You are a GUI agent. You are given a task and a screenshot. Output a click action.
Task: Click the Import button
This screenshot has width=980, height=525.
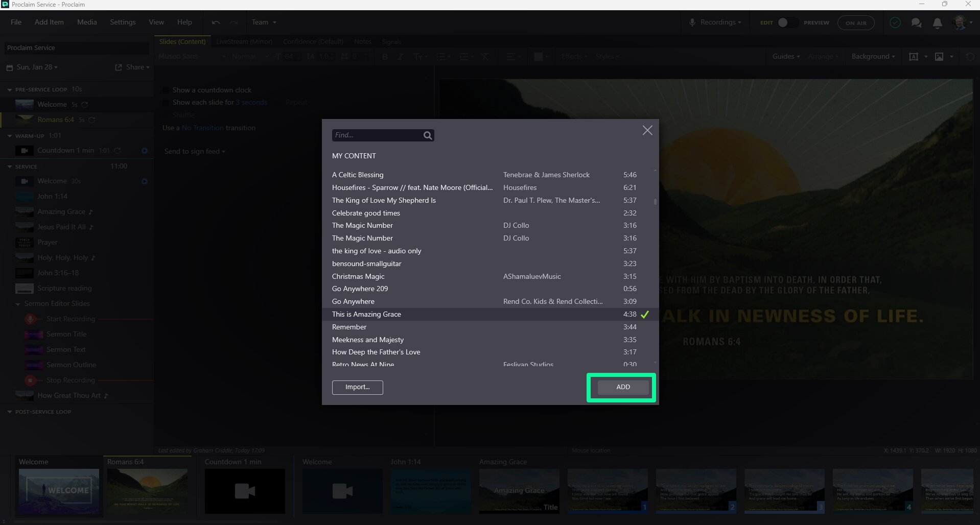357,387
